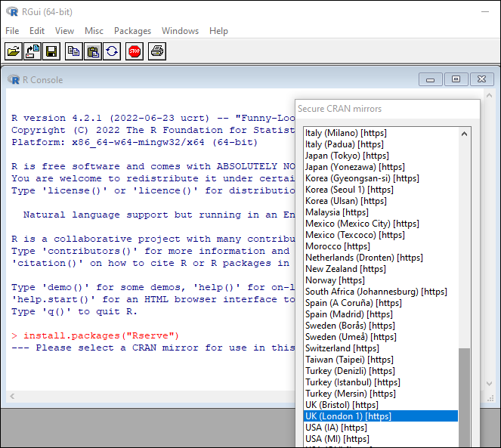
Task: Select mirror 'USA (IA) [https]'
Action: coord(381,428)
